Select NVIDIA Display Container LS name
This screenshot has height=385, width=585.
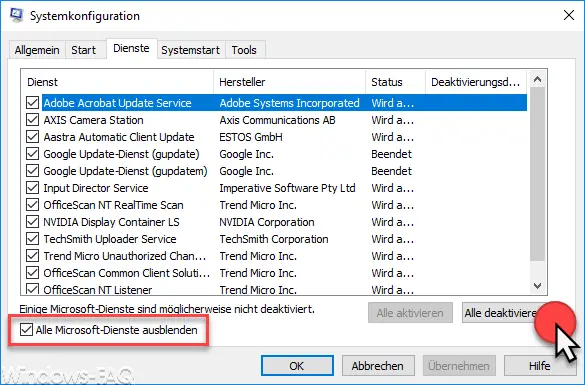point(111,222)
